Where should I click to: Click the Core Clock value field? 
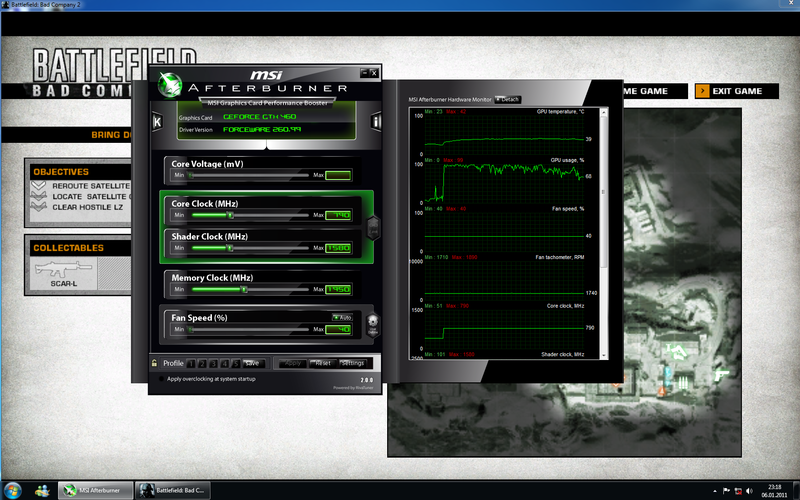tap(339, 215)
